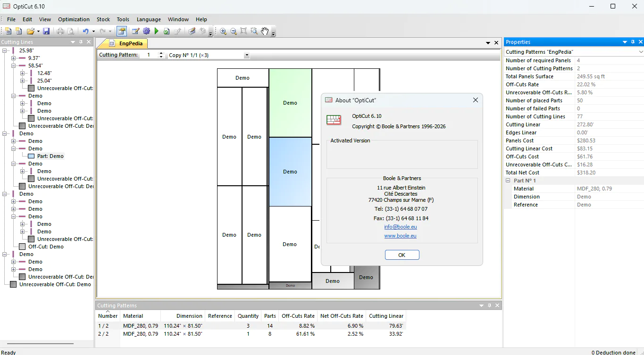Open the Stock menu
Screen dimensions: 644x355
tap(103, 19)
